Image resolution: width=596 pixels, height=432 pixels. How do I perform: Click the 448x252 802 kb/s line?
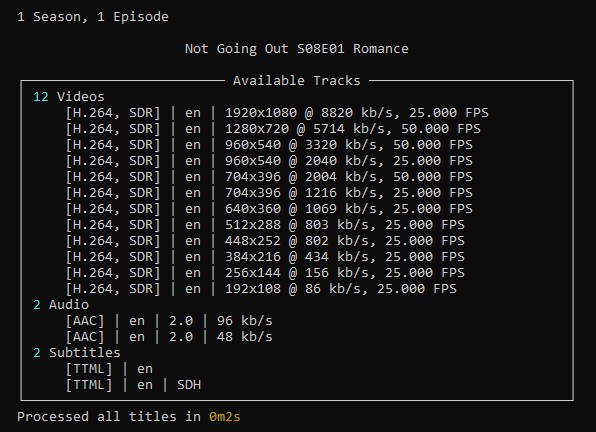coord(265,241)
